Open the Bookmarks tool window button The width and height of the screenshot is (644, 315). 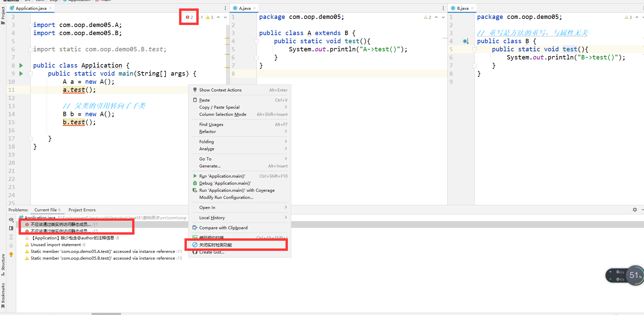pos(3,296)
